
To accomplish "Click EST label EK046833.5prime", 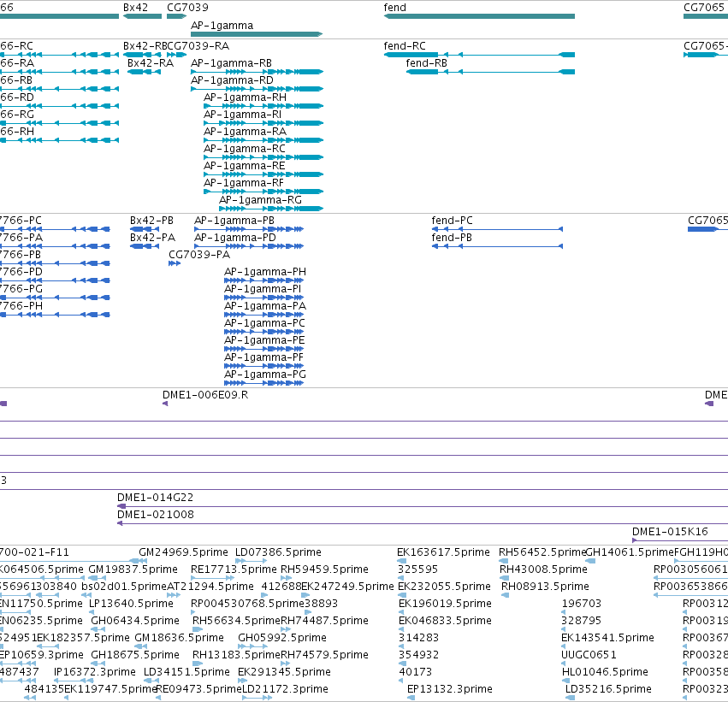I will (445, 621).
